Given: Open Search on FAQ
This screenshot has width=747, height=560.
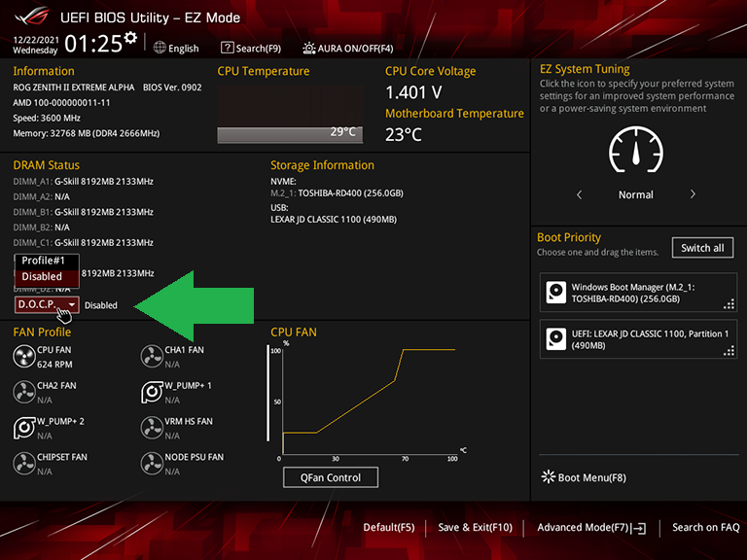Looking at the screenshot, I should [705, 527].
